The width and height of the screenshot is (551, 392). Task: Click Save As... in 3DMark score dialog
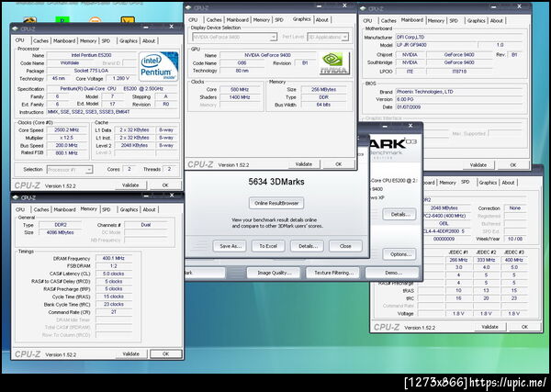(230, 246)
